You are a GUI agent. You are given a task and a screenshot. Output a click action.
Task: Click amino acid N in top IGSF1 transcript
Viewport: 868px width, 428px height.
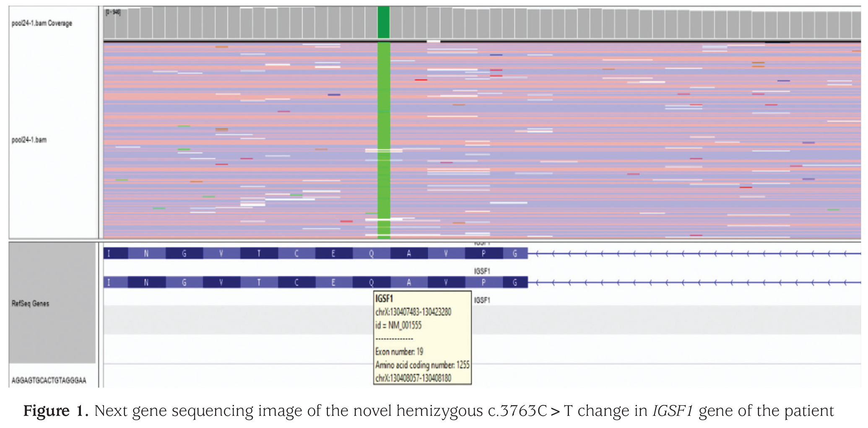click(146, 253)
